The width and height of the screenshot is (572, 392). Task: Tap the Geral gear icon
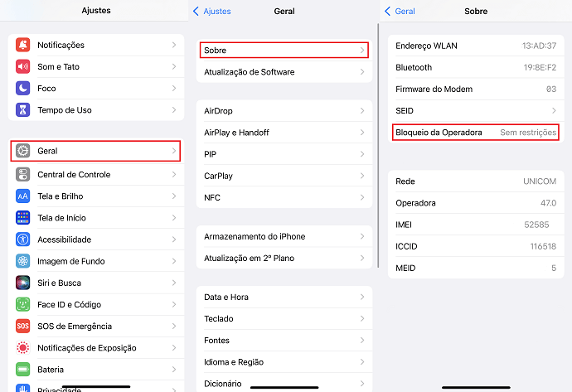pos(22,151)
